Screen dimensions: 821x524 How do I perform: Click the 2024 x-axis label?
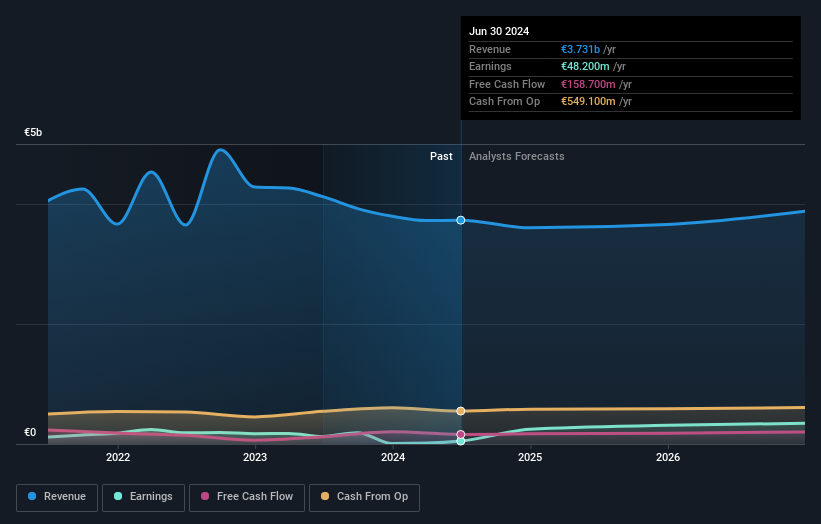(393, 457)
